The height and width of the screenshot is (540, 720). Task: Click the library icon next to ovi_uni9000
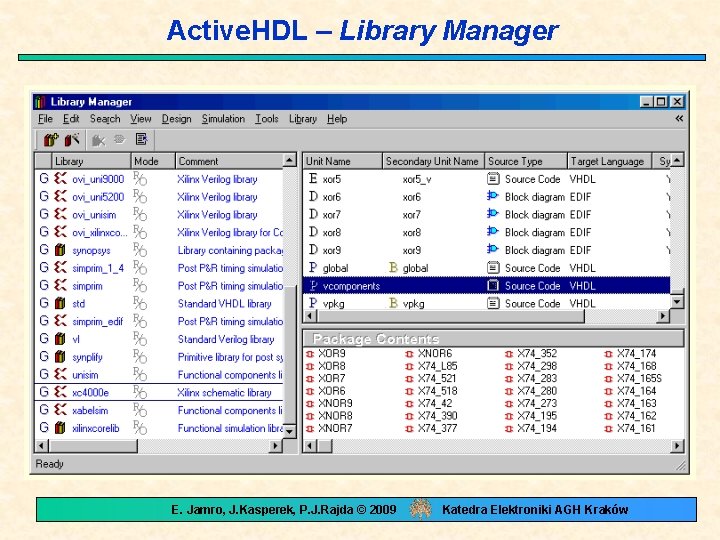pos(60,179)
